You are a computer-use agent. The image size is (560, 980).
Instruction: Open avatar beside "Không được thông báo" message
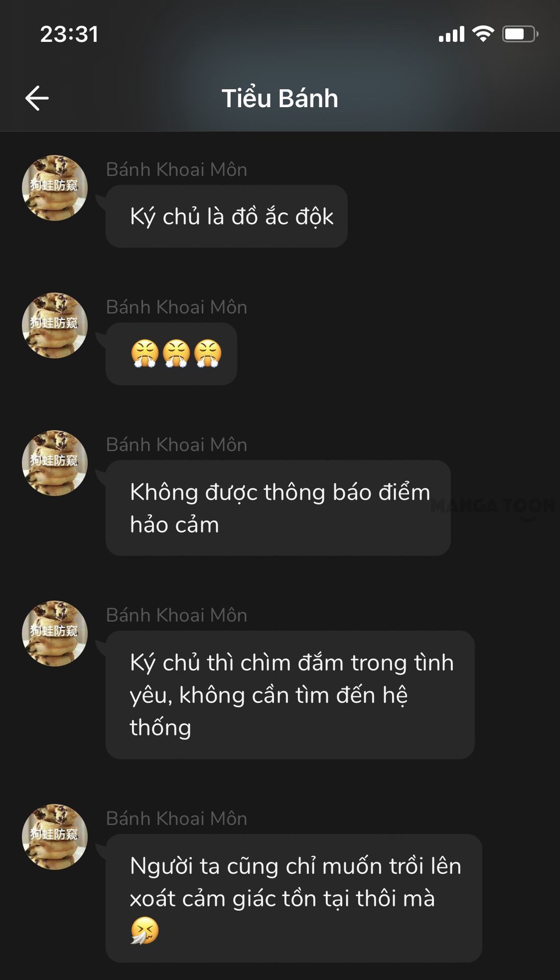coord(55,463)
